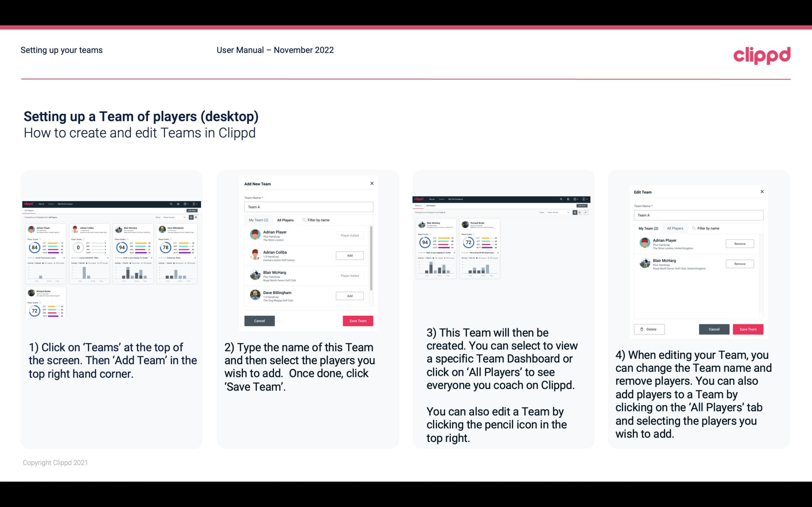Click the Add button next to Adrian Coliba
812x507 pixels.
pyautogui.click(x=349, y=255)
